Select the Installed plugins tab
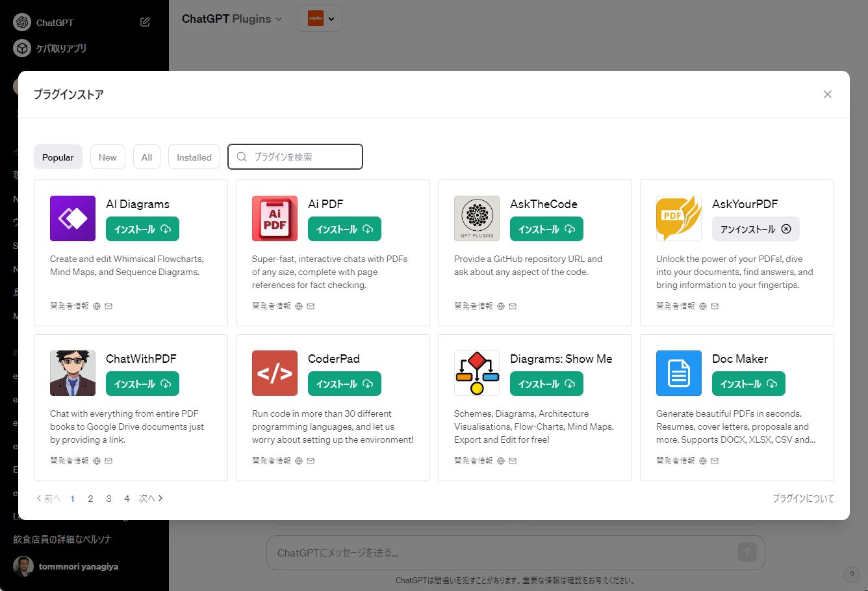The width and height of the screenshot is (868, 591). (194, 157)
